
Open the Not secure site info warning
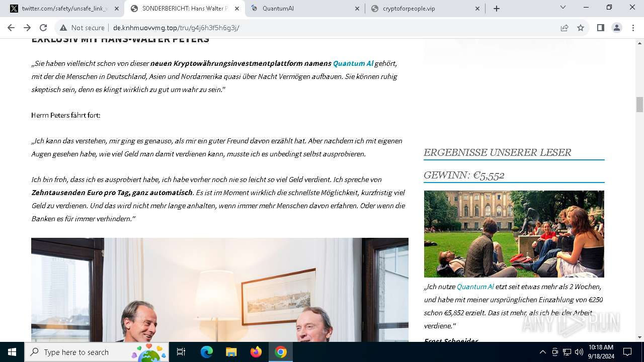pyautogui.click(x=83, y=28)
